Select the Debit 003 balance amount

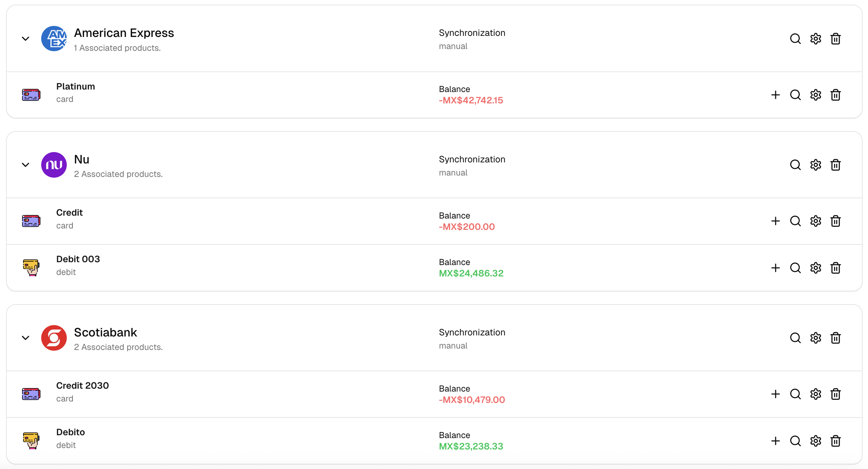click(x=471, y=273)
